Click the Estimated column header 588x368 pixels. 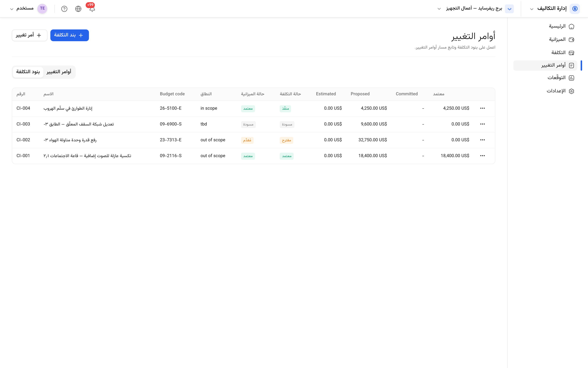coord(326,94)
